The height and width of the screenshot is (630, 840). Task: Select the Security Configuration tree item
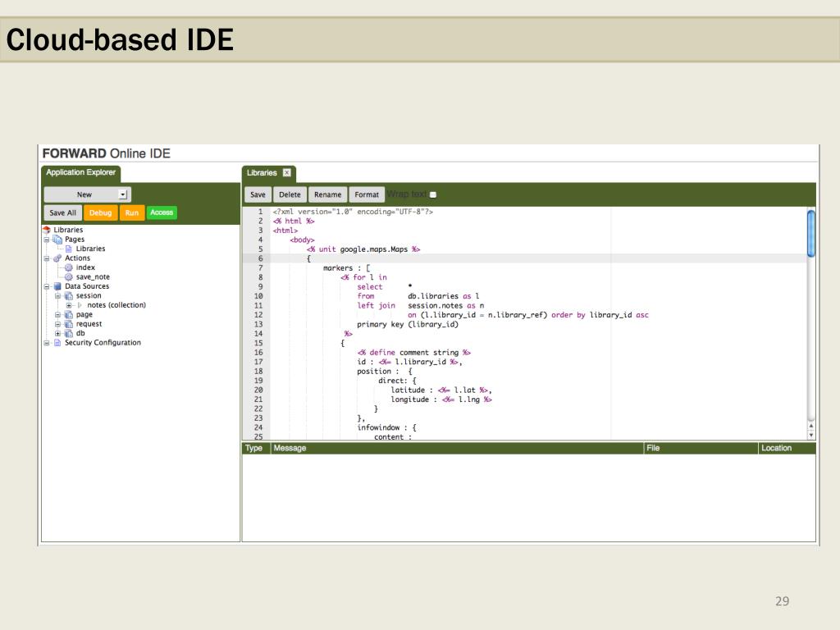103,342
